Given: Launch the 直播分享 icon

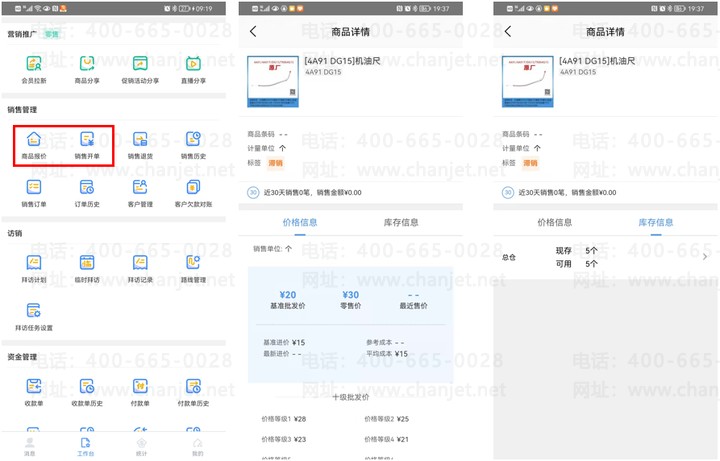Looking at the screenshot, I should pyautogui.click(x=193, y=63).
